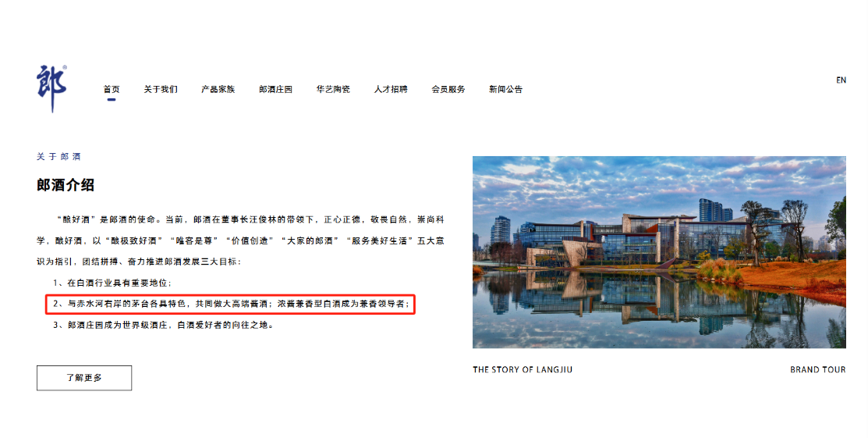Click goal 1 白酒行业 line
Viewport: 868px width, 438px height.
pyautogui.click(x=112, y=283)
